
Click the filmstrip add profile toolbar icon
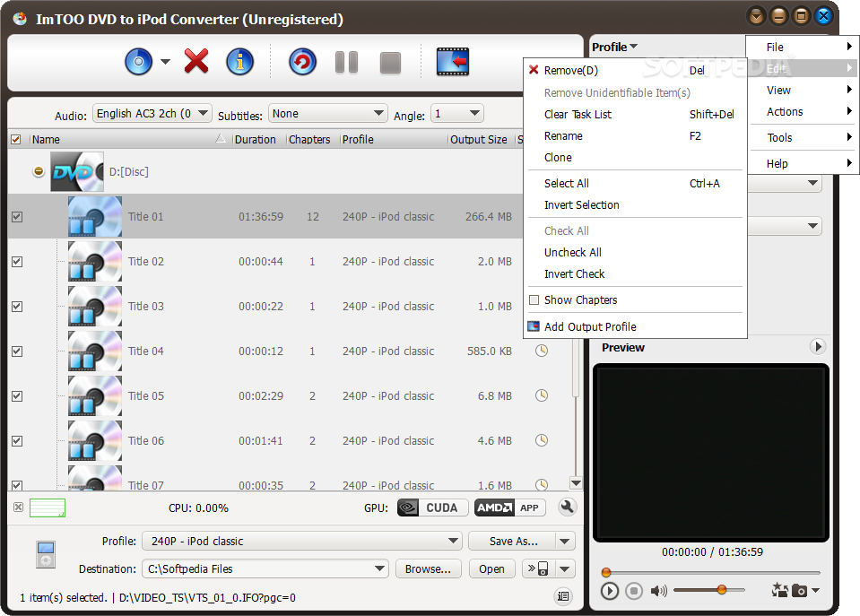(x=453, y=62)
